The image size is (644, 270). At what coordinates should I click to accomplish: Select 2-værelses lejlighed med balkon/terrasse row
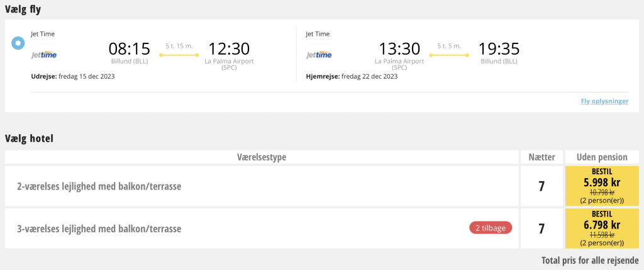click(x=262, y=186)
